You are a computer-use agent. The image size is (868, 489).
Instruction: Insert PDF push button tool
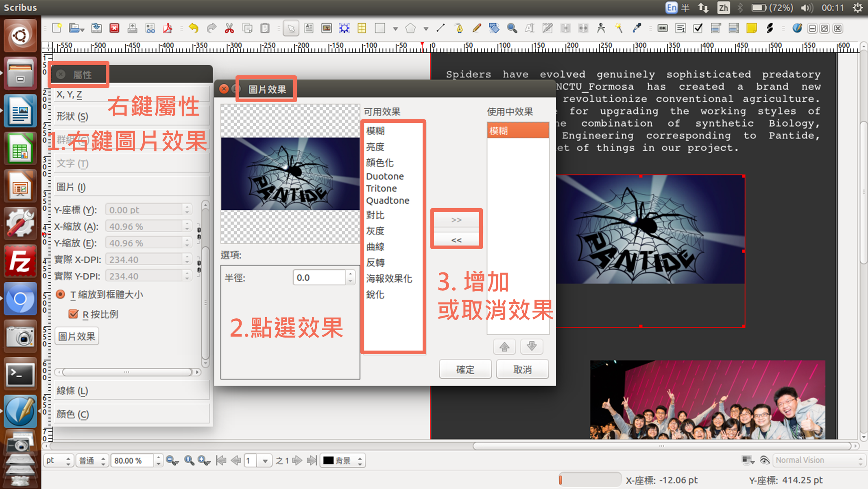[x=663, y=28]
